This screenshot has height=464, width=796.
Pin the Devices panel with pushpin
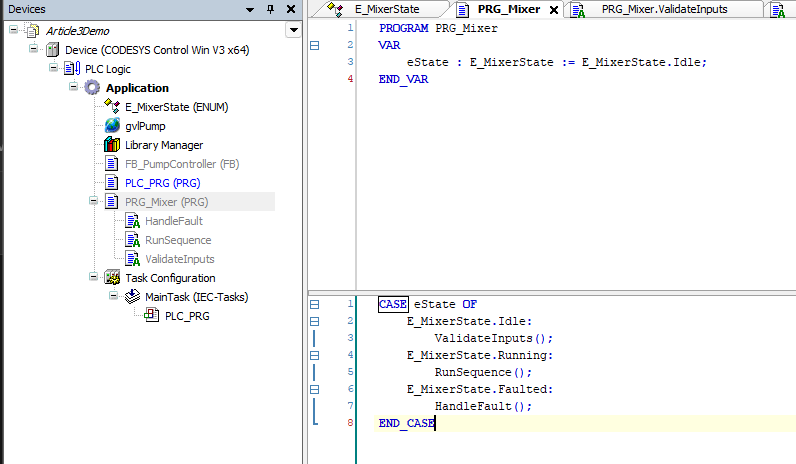pyautogui.click(x=271, y=9)
